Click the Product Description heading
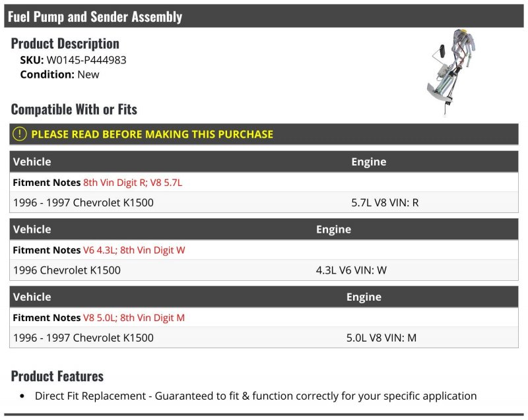528x420 pixels. click(65, 44)
